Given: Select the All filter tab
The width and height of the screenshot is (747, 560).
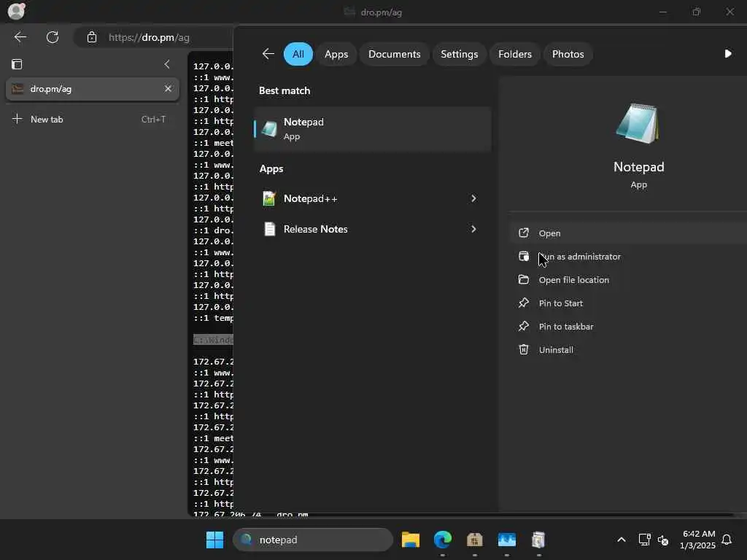Looking at the screenshot, I should (x=298, y=54).
